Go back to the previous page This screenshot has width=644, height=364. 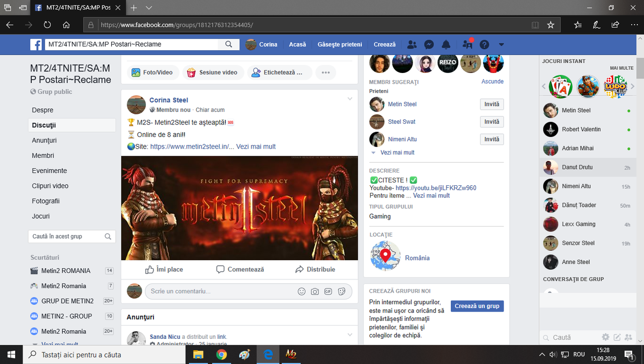tap(10, 25)
